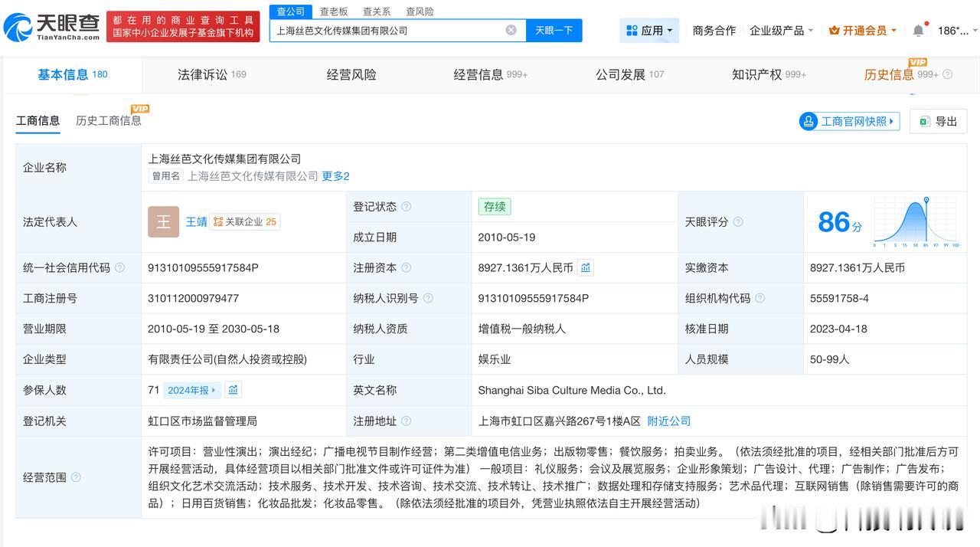Open the 知识产权 999+ tab

pyautogui.click(x=769, y=74)
